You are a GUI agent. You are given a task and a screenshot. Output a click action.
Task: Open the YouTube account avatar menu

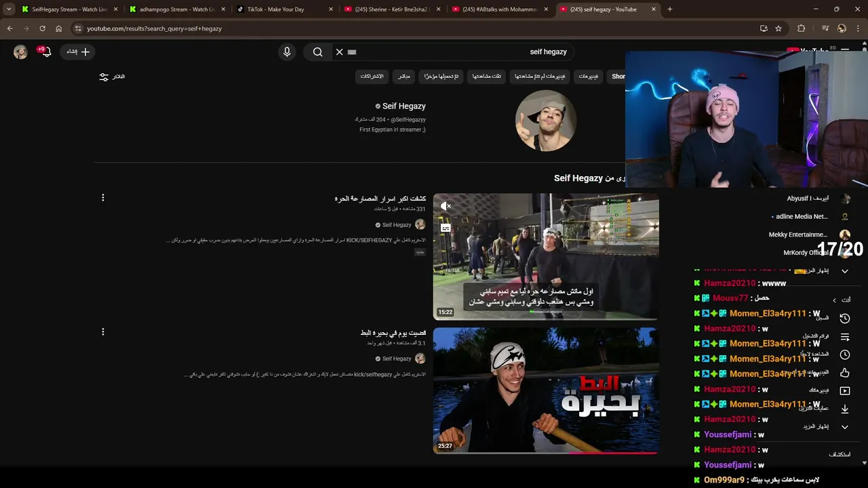tap(20, 52)
